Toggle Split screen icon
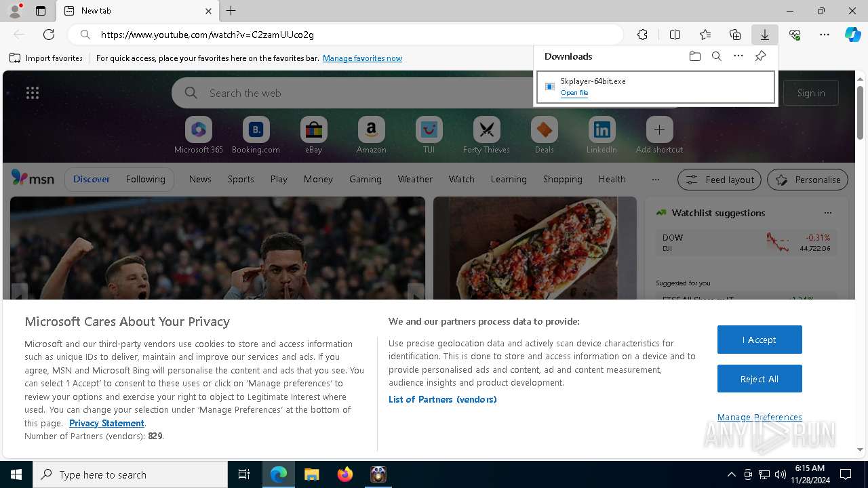Viewport: 868px width, 488px height. pyautogui.click(x=675, y=35)
